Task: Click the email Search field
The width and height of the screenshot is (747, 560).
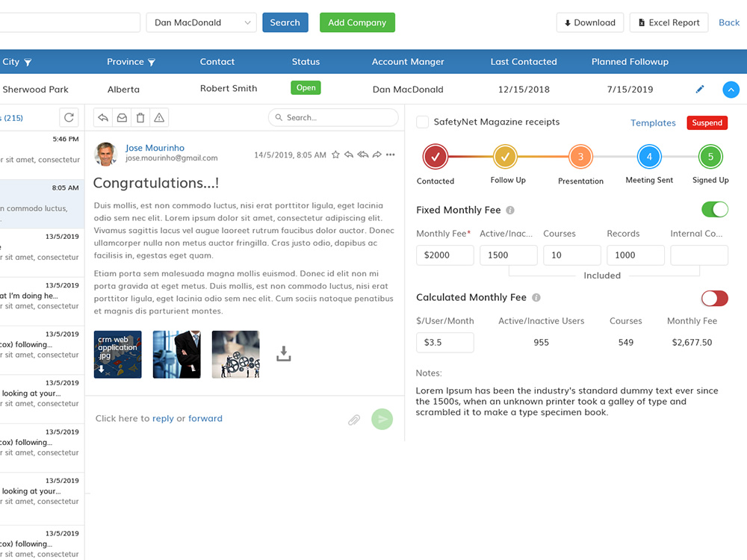Action: [x=333, y=118]
